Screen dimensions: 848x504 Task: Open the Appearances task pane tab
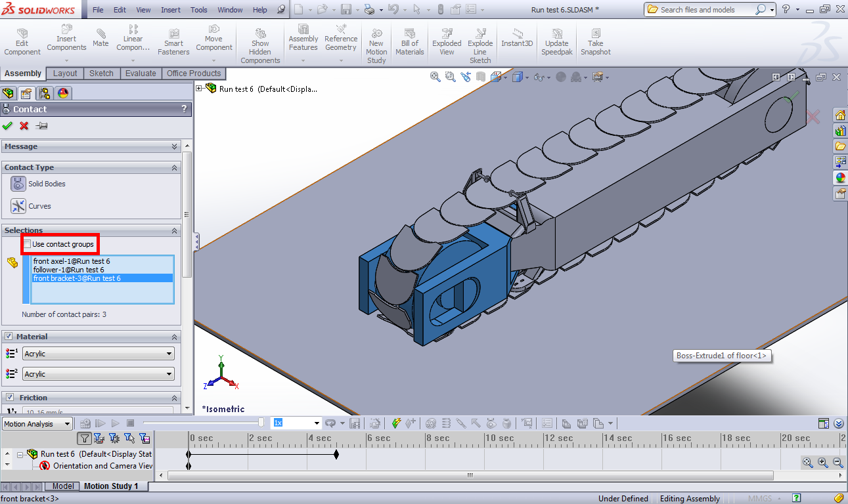(x=840, y=178)
